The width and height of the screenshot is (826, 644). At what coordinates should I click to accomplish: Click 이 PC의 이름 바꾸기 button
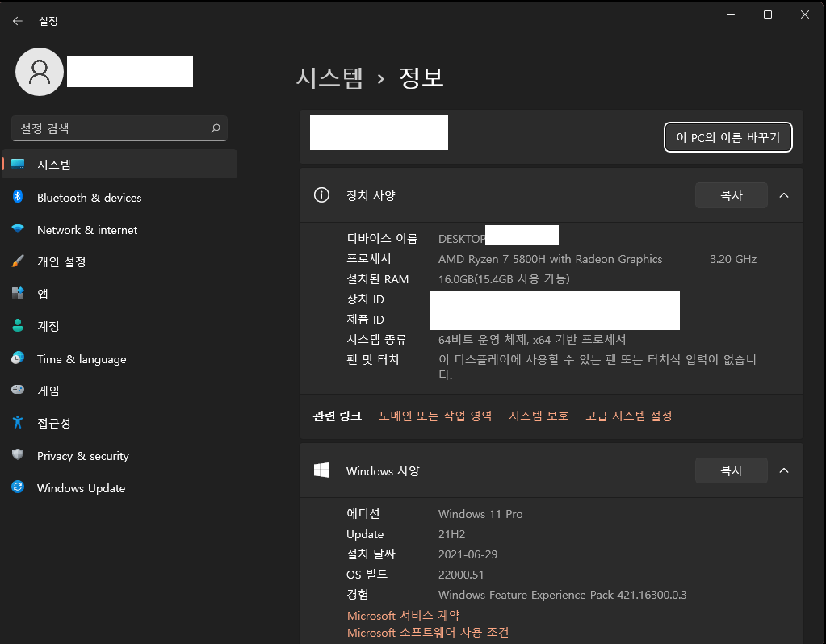[728, 137]
